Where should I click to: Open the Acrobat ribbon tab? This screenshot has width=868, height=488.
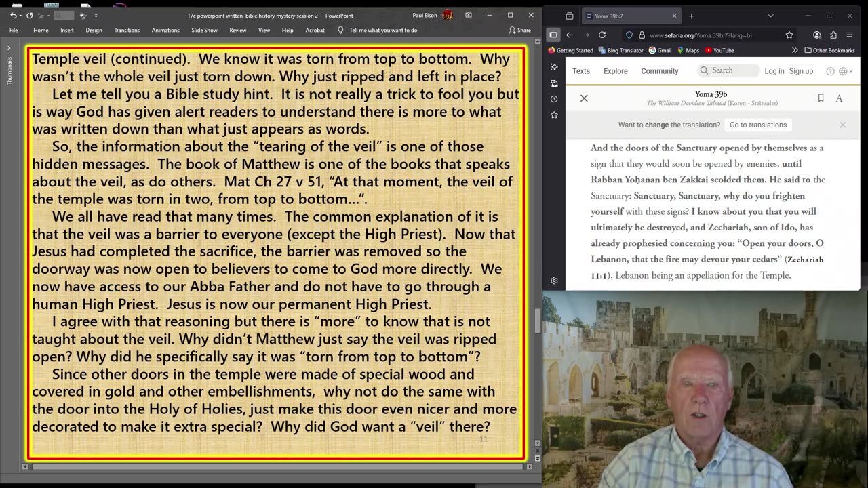[x=315, y=30]
